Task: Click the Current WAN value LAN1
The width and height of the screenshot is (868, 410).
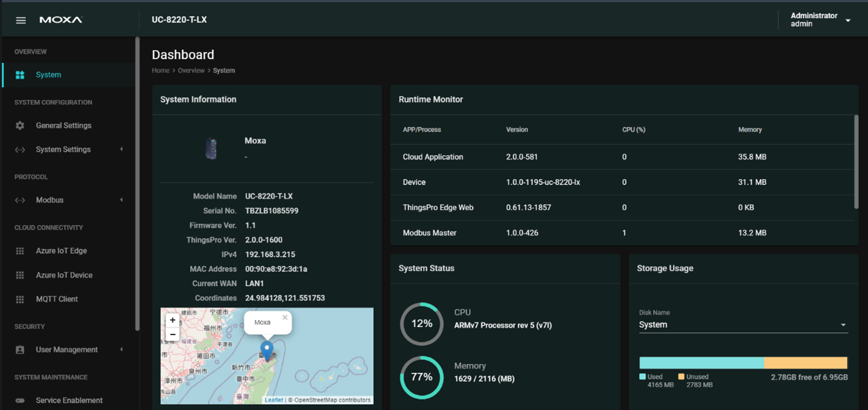Action: pos(254,284)
